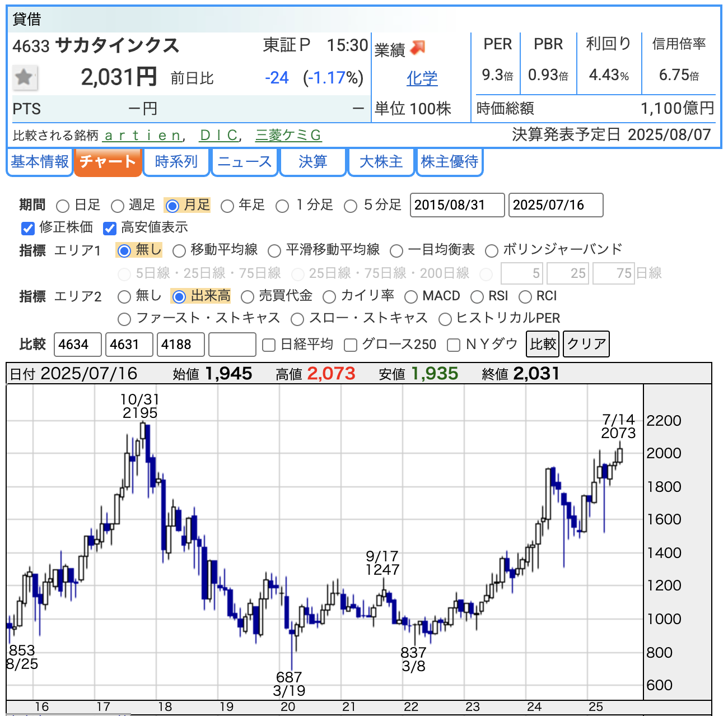Select 移動平均線 indicator
The width and height of the screenshot is (728, 716).
[x=179, y=251]
